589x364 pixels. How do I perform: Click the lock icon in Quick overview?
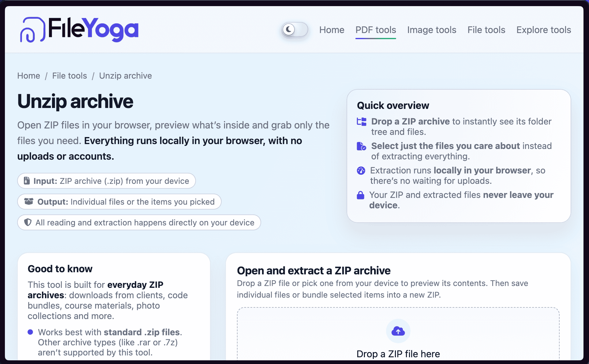[361, 195]
